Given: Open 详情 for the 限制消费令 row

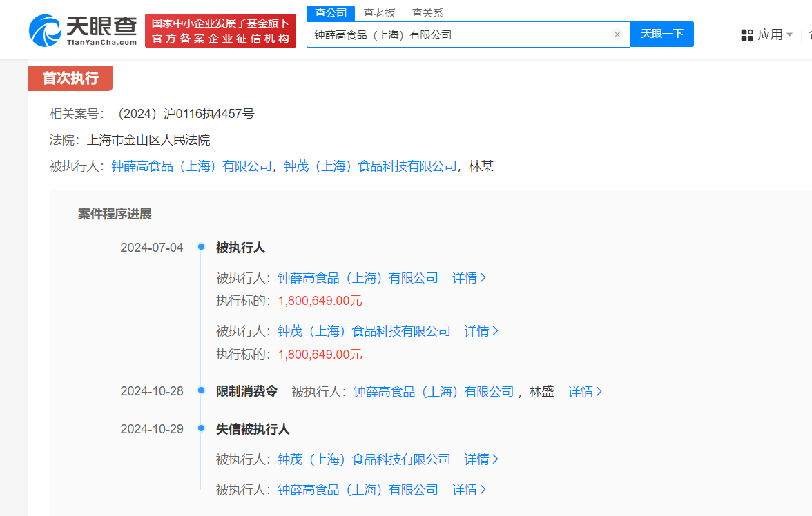Looking at the screenshot, I should click(x=586, y=392).
